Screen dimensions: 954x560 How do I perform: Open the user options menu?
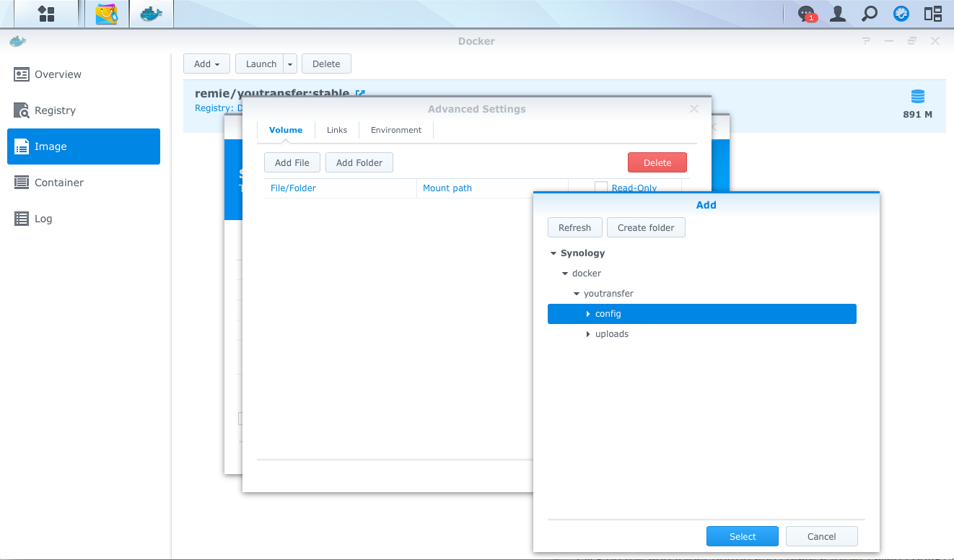tap(838, 14)
